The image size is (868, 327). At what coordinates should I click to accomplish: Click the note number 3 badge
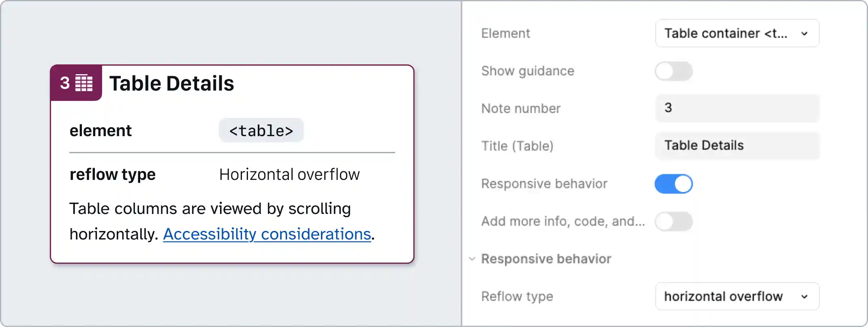pos(65,83)
